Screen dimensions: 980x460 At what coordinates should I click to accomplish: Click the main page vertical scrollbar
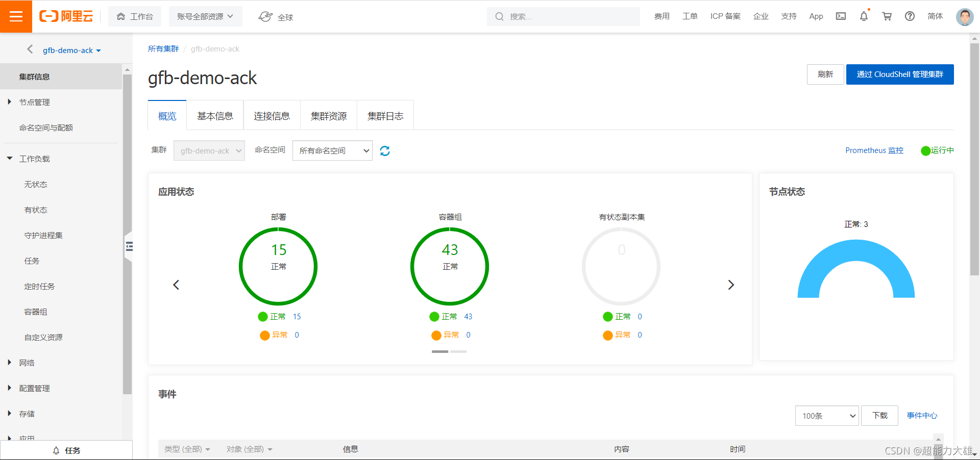tap(974, 159)
